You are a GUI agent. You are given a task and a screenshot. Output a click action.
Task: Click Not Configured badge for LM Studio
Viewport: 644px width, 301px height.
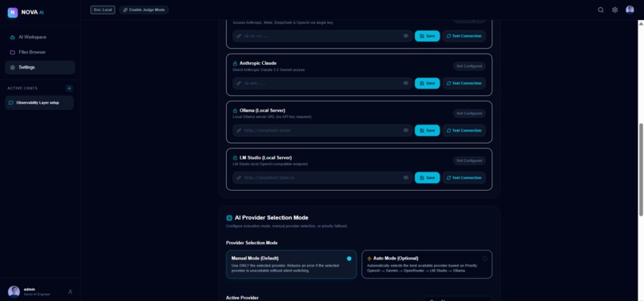[470, 160]
